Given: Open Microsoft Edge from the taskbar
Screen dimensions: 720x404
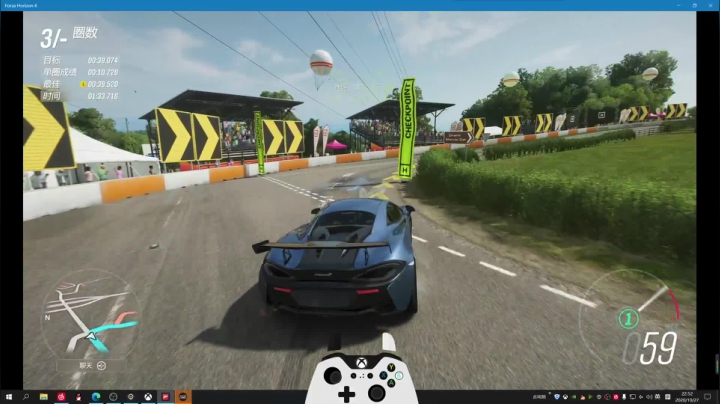Looking at the screenshot, I should [96, 397].
